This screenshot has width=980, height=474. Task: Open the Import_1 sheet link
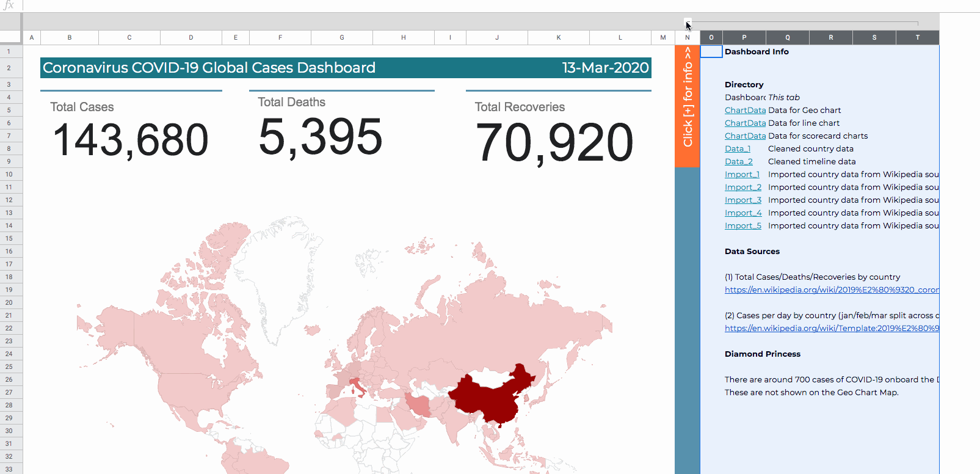tap(742, 175)
